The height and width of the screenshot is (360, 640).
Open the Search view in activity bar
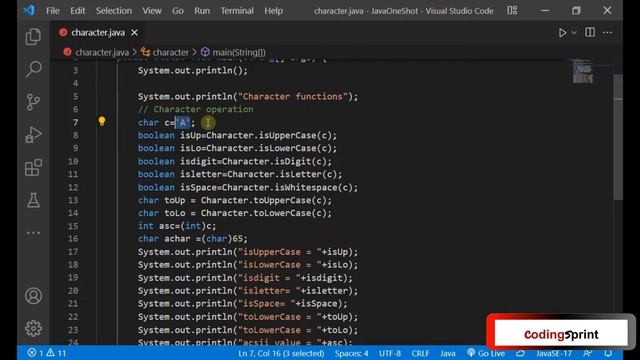tap(33, 69)
